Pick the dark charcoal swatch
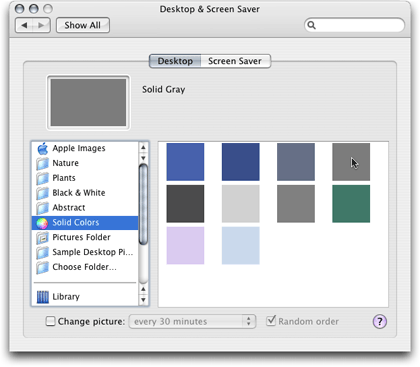 click(185, 204)
